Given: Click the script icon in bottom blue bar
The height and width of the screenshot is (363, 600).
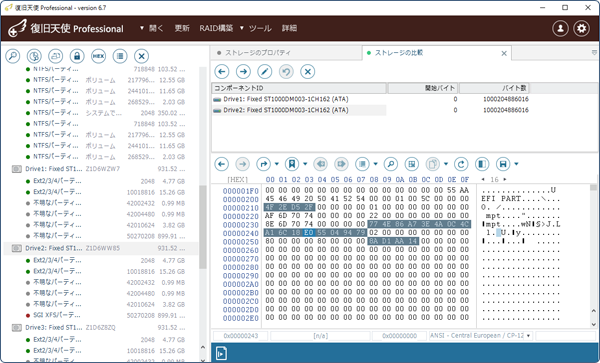Looking at the screenshot, I should pyautogui.click(x=221, y=353).
